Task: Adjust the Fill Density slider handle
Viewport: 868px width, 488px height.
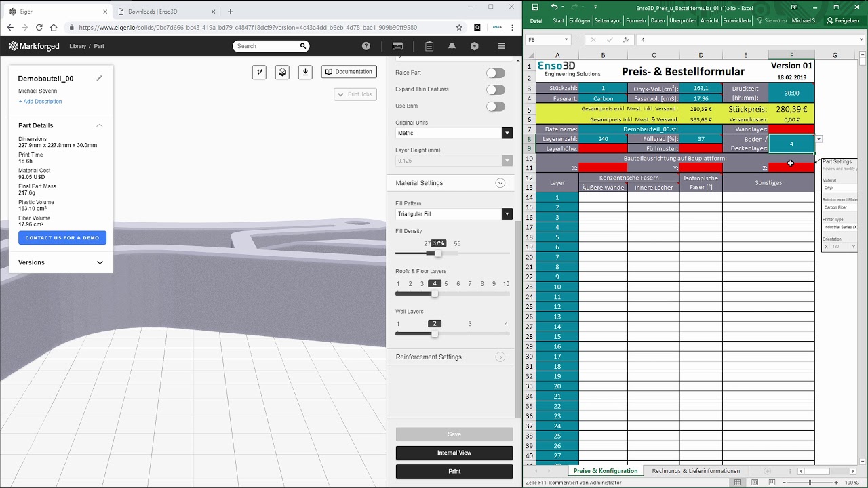Action: (438, 253)
